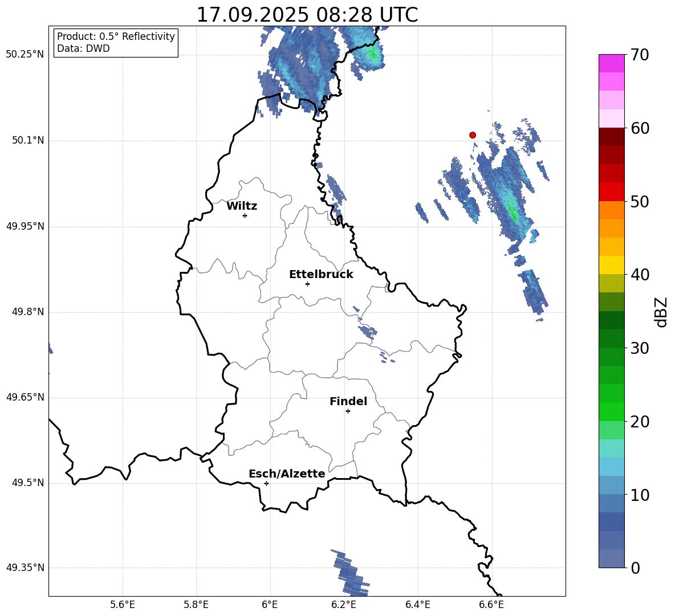This screenshot has height=616, width=675.
Task: Click the dBZ colorbar label
Action: click(662, 312)
